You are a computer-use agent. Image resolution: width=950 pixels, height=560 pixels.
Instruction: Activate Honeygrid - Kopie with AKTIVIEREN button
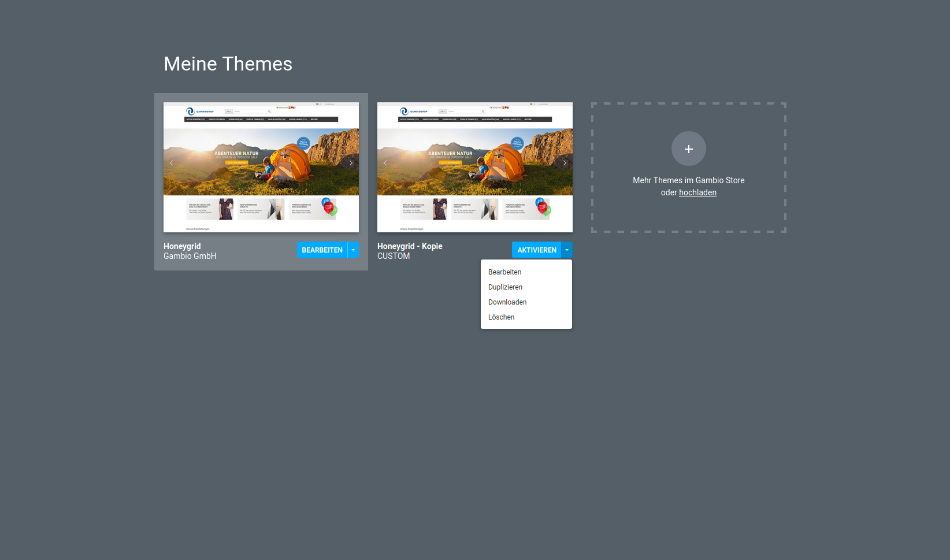click(536, 250)
